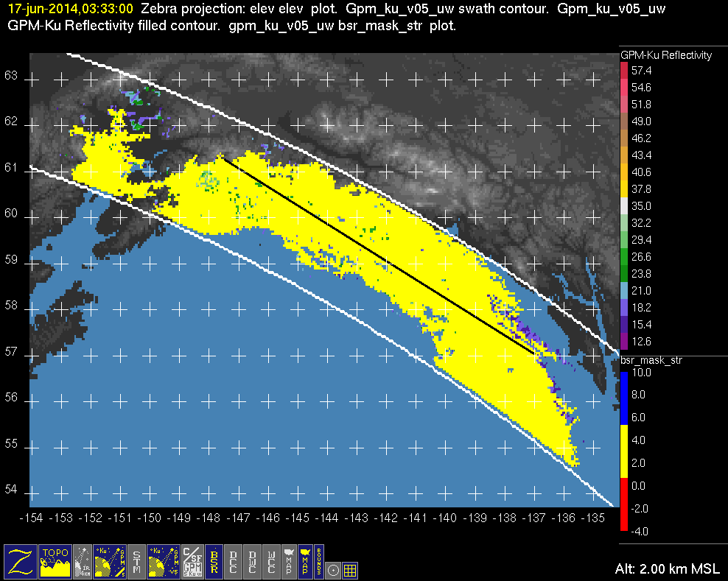Click the legend value 35.0
The image size is (728, 581).
pos(641,206)
